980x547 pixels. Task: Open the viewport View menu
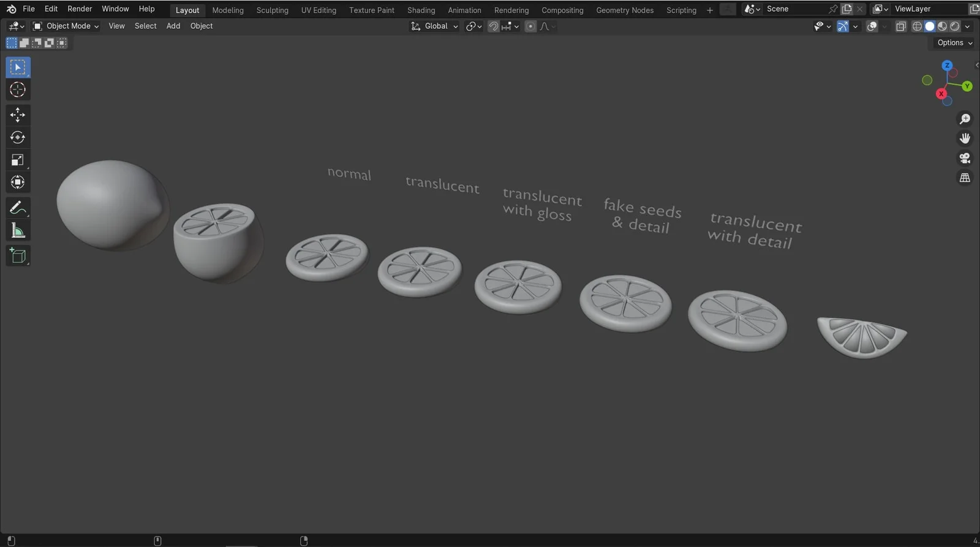click(x=116, y=26)
